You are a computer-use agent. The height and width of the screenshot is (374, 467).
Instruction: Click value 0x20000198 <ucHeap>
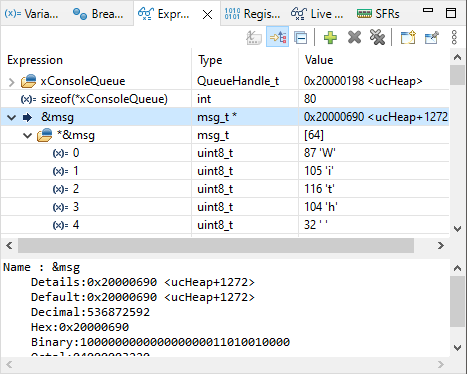[x=363, y=81]
